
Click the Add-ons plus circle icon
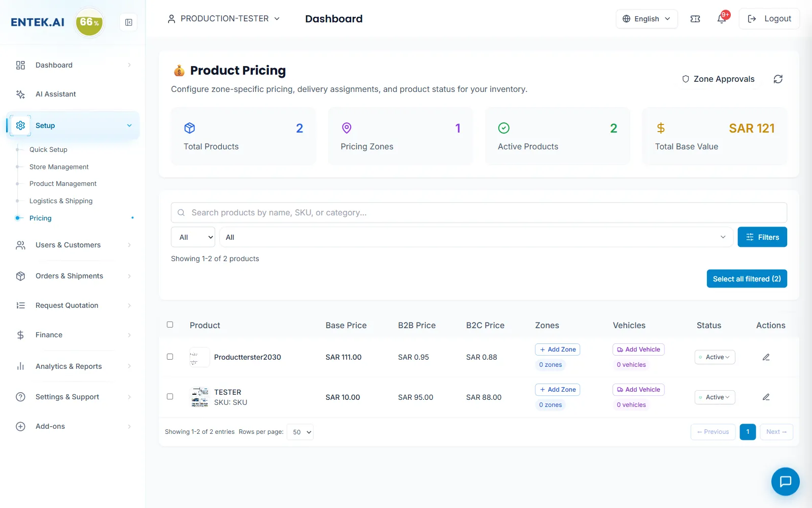(20, 426)
